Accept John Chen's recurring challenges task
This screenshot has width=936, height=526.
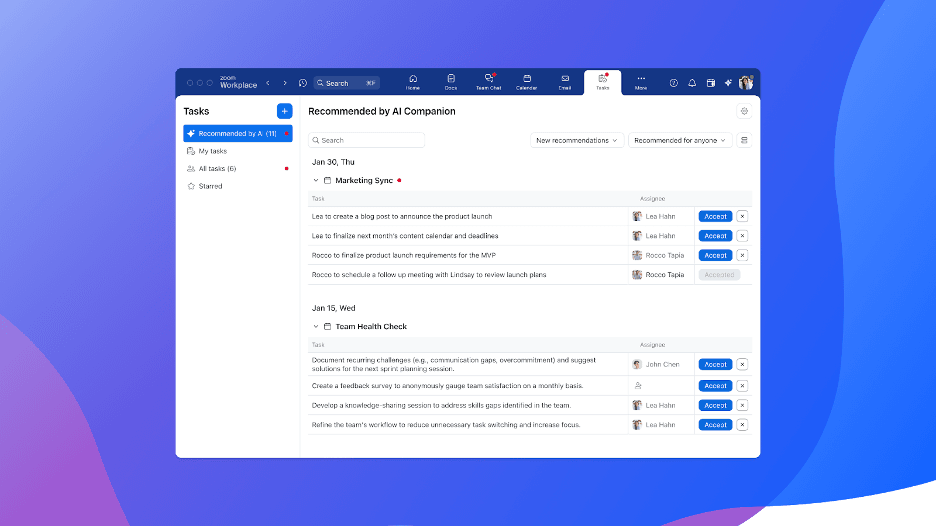[x=715, y=365]
